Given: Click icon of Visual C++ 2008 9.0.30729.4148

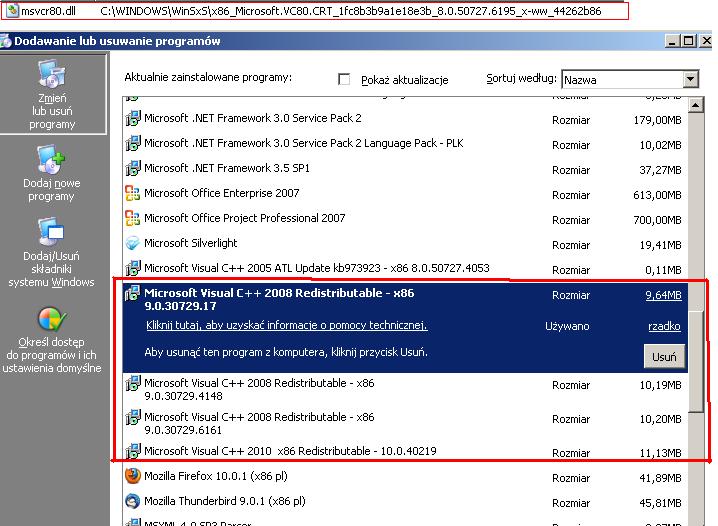Looking at the screenshot, I should point(132,383).
